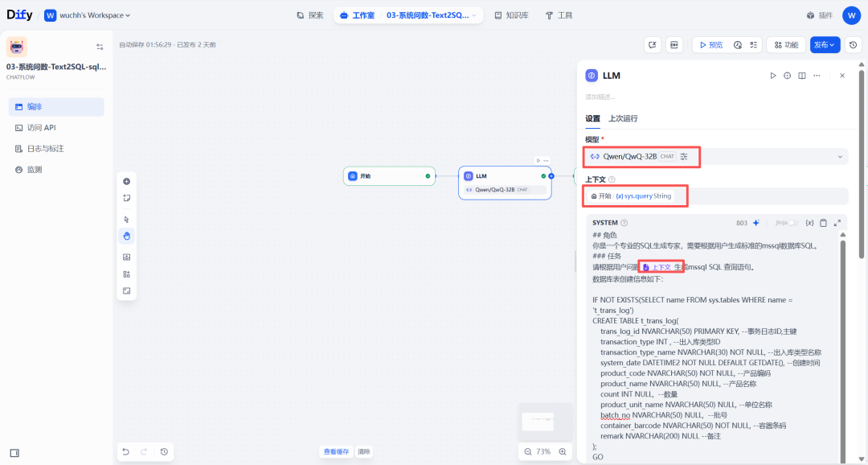Click the checklist icon beside 预览
This screenshot has width=868, height=465.
[753, 45]
